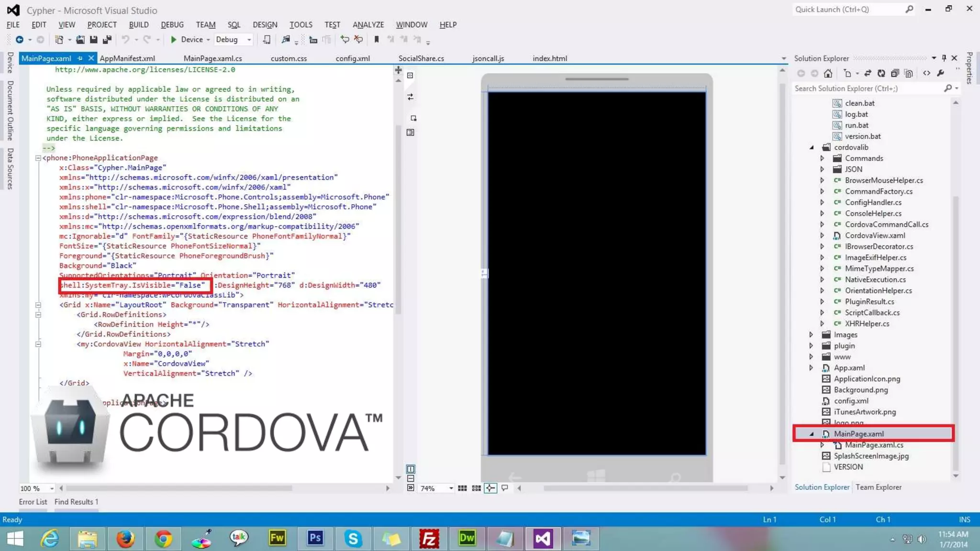The width and height of the screenshot is (980, 551).
Task: Open Visual Studio from the Windows taskbar
Action: tap(543, 539)
